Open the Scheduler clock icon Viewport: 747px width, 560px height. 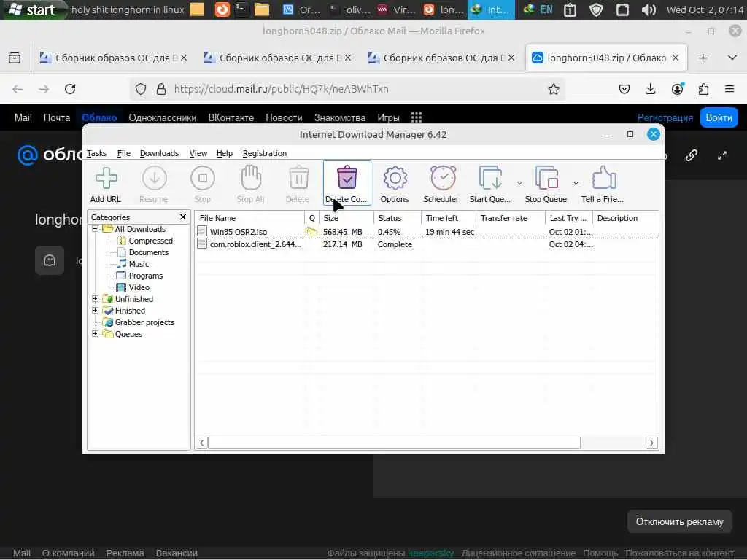pos(441,184)
